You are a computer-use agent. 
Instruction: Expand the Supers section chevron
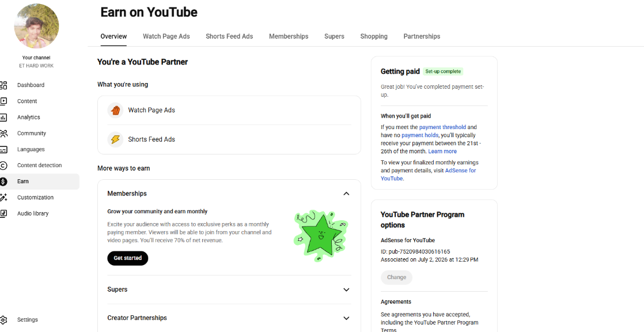pos(346,290)
